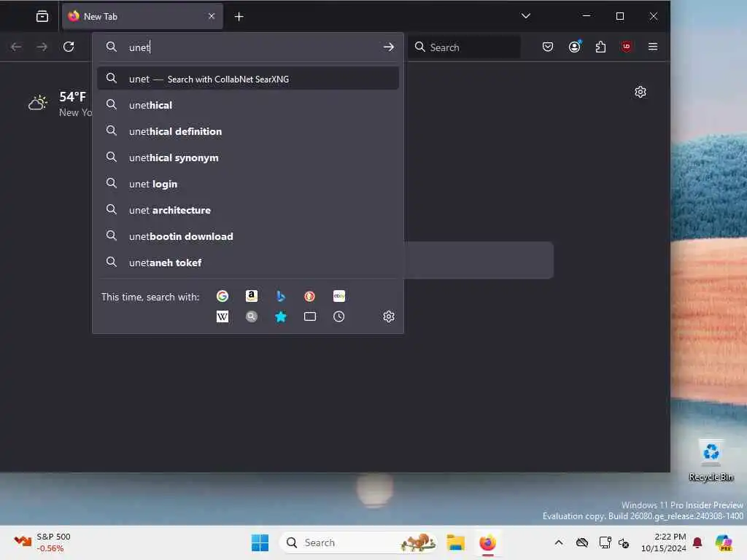Open Firefox account menu
Screen dimensions: 747x560
[x=575, y=47]
